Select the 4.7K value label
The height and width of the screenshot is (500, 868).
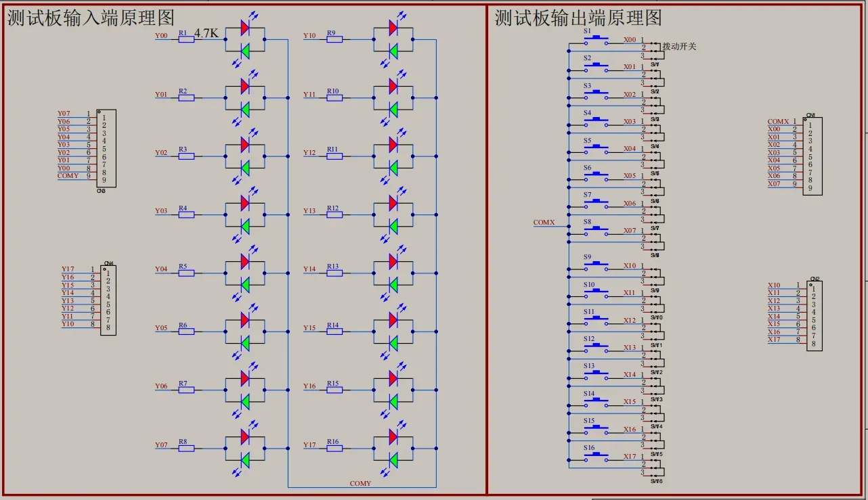coord(207,33)
